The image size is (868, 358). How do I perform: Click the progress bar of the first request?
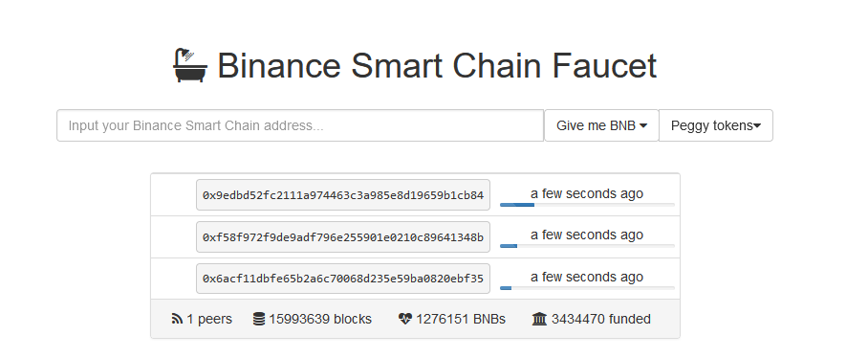(x=587, y=205)
